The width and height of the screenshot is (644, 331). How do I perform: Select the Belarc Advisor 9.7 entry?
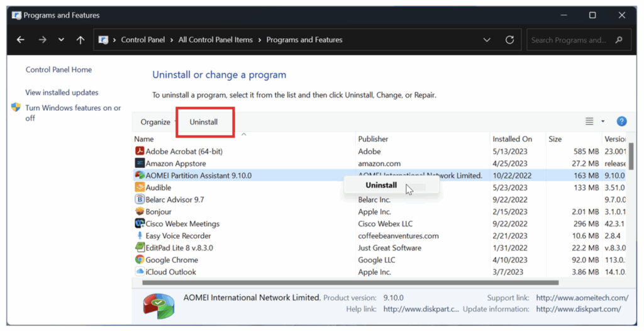tap(175, 199)
